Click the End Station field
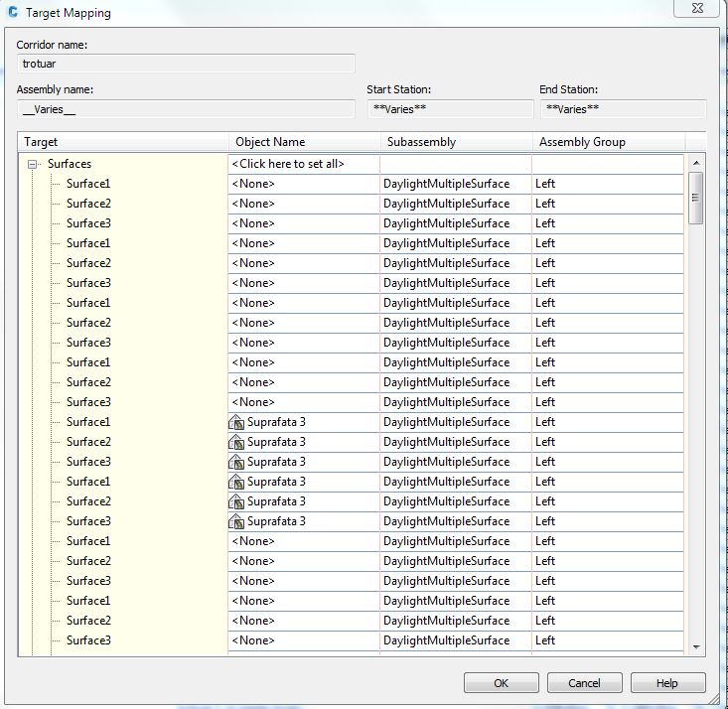The image size is (728, 709). (623, 109)
